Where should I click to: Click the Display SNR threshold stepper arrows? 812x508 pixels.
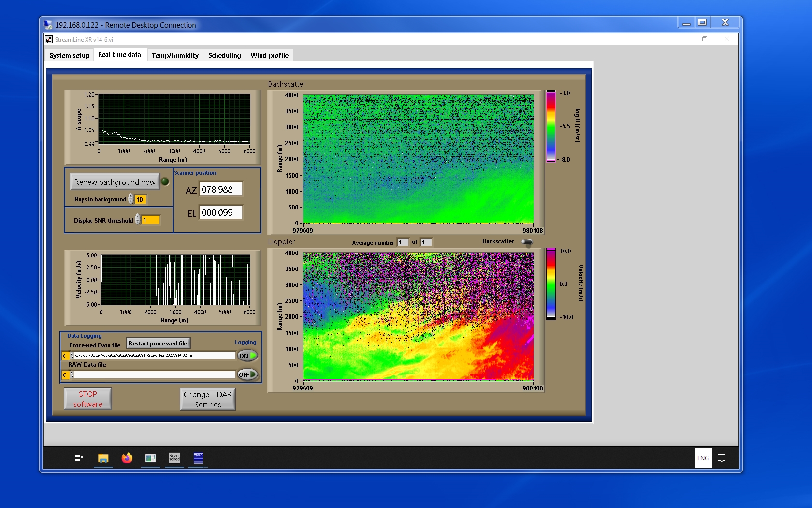tap(138, 220)
